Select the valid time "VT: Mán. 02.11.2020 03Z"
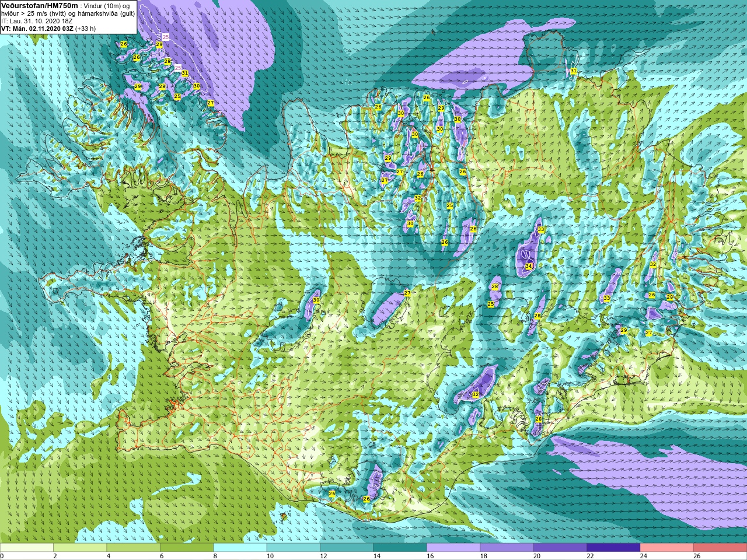 pyautogui.click(x=37, y=29)
